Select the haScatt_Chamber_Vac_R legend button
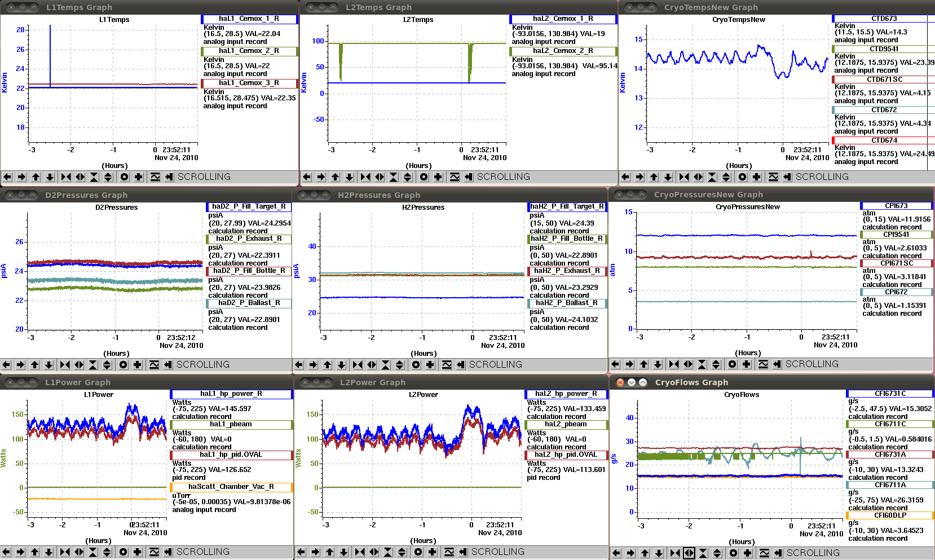 [231, 487]
